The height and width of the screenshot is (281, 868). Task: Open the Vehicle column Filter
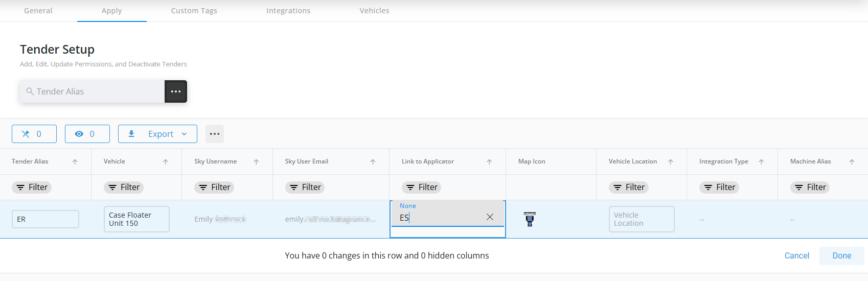124,188
